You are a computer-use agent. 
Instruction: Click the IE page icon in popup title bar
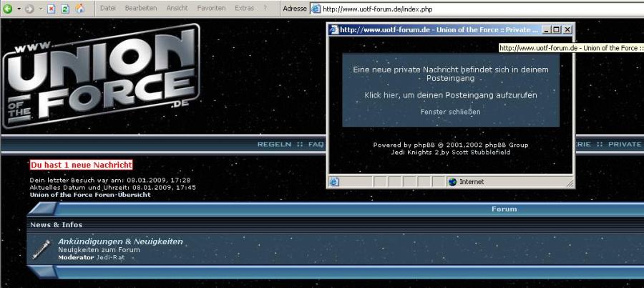click(x=333, y=30)
